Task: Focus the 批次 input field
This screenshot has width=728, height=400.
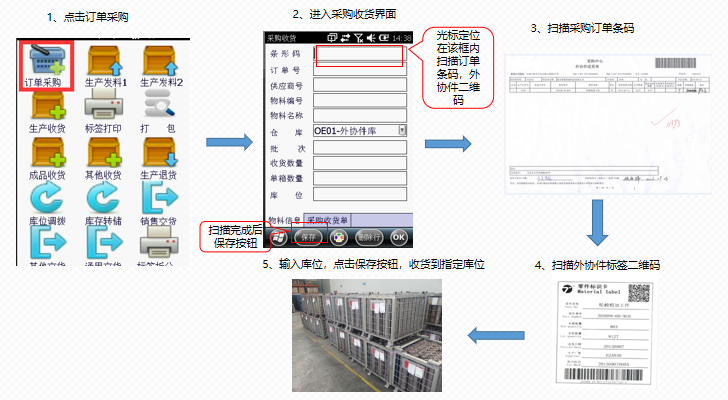Action: (360, 148)
